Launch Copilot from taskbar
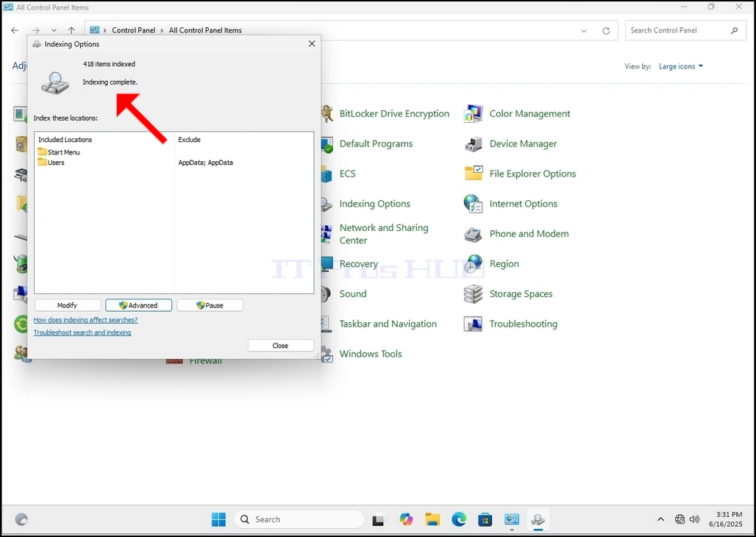756x537 pixels. point(406,519)
